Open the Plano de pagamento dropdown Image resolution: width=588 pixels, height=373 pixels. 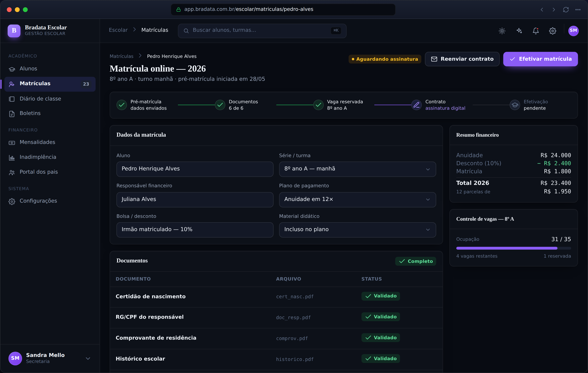pos(357,199)
